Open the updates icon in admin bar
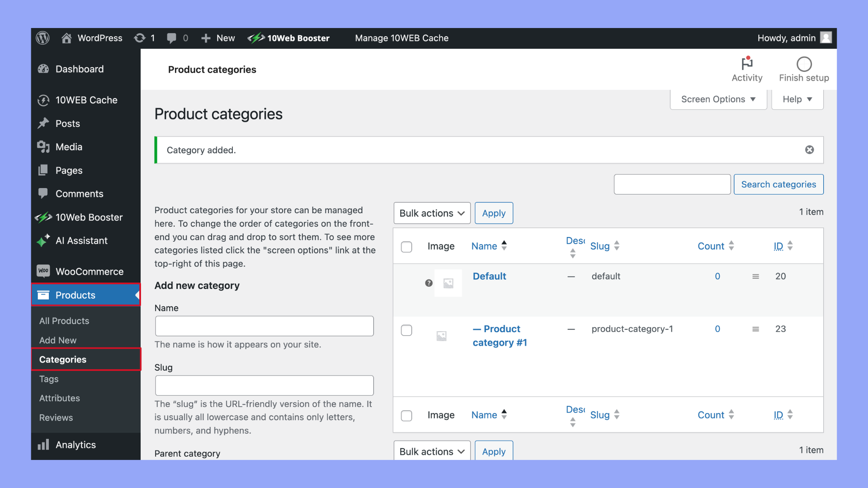868x488 pixels. click(140, 38)
